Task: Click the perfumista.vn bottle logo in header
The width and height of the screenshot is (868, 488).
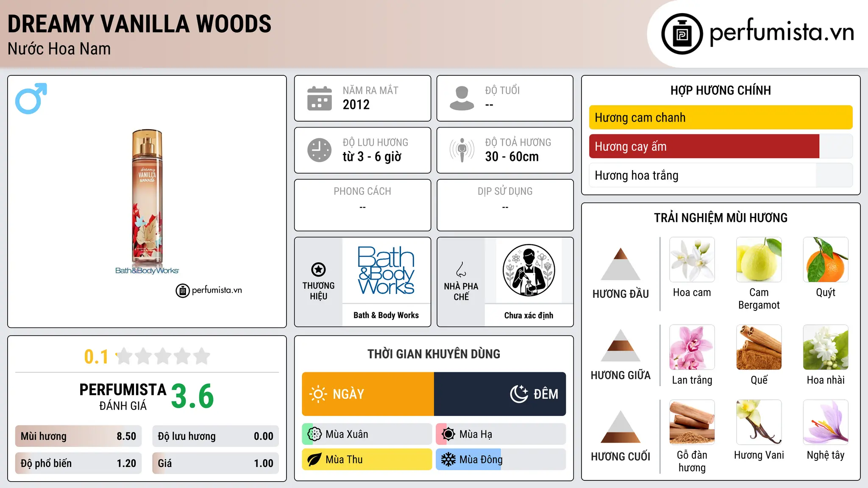Action: [x=682, y=34]
